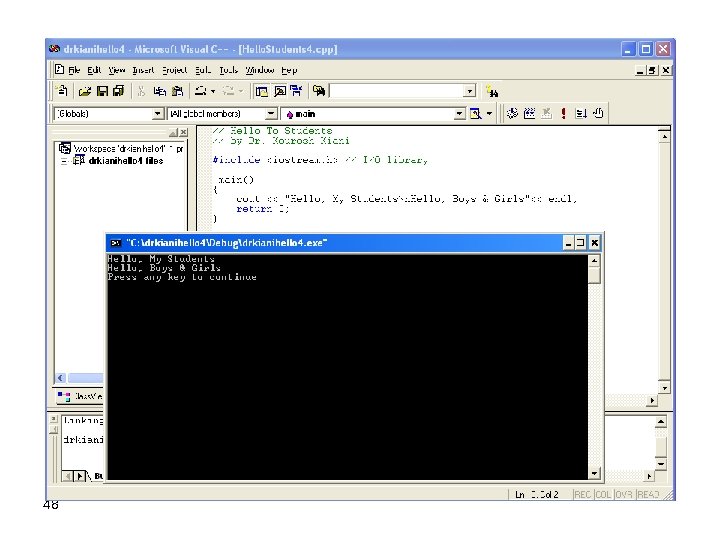Toggle the Workspace window icon

click(x=262, y=91)
